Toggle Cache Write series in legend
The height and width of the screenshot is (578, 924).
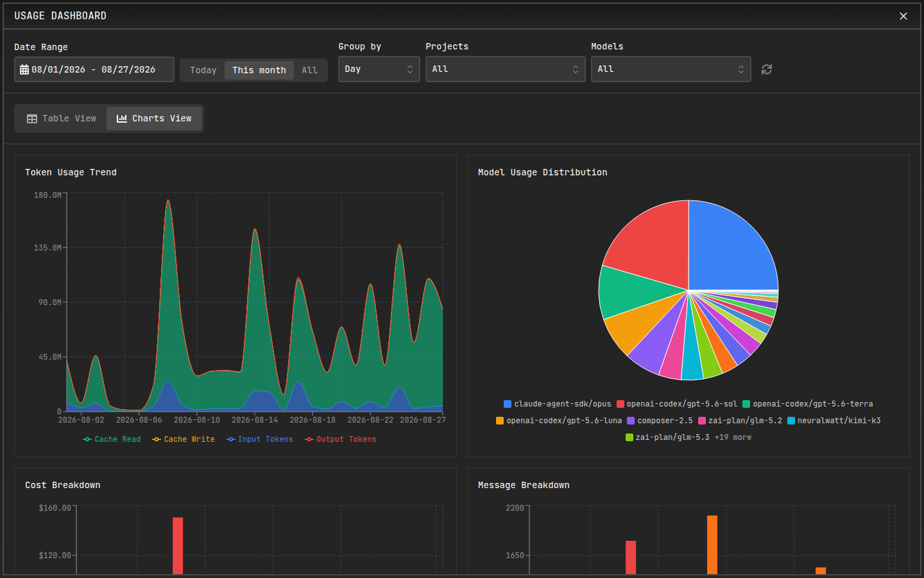pos(184,439)
